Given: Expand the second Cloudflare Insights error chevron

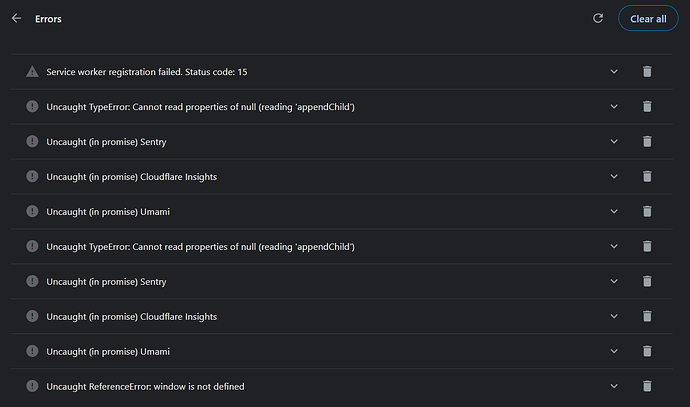Looking at the screenshot, I should click(614, 316).
